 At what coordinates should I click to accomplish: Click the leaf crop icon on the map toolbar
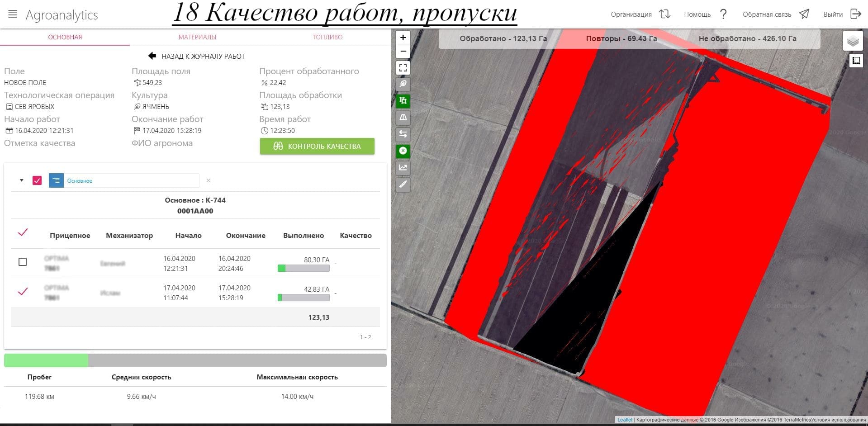[403, 84]
